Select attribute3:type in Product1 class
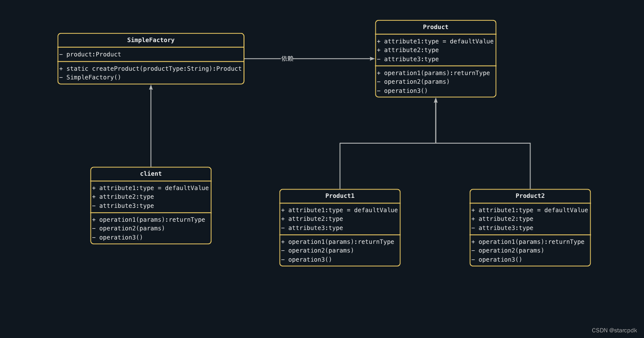Image resolution: width=644 pixels, height=338 pixels. point(312,228)
